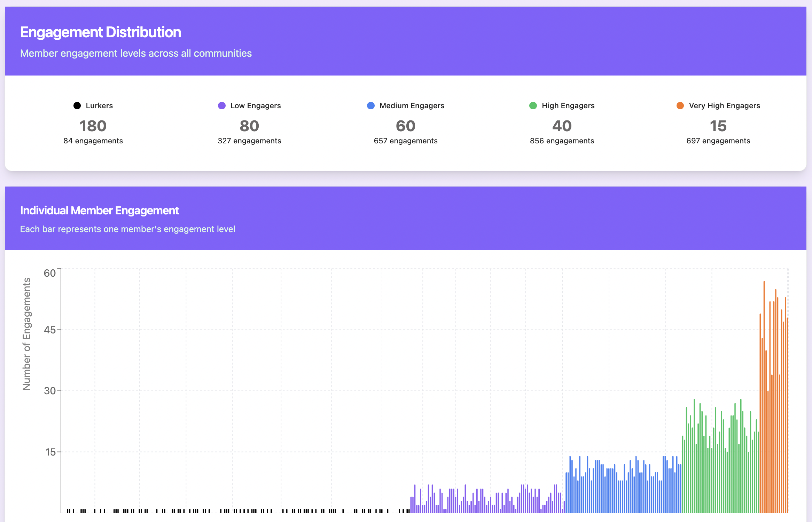Click the Individual Member Engagement heading
The image size is (812, 522).
(x=100, y=211)
